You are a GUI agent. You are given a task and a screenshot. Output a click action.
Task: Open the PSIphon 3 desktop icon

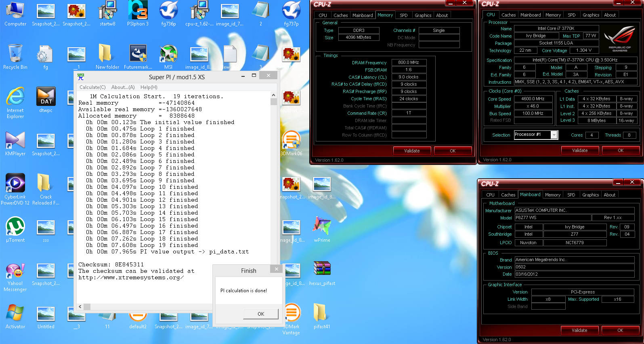tap(138, 14)
